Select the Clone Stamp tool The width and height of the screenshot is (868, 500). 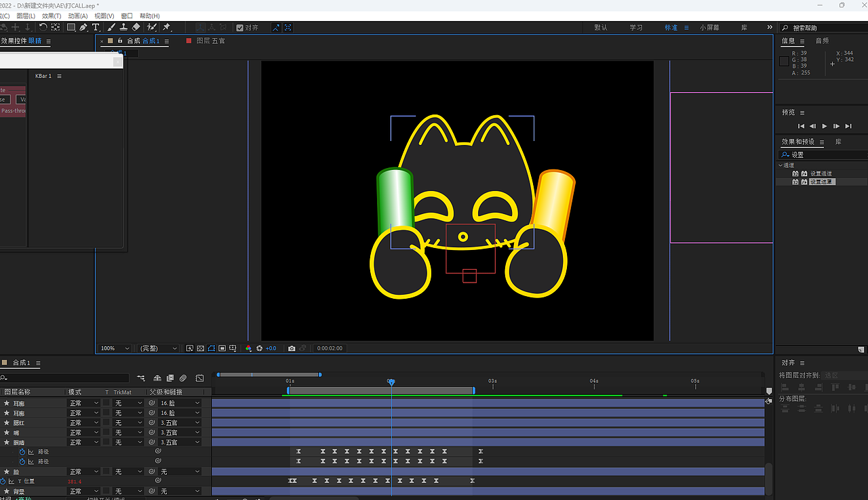point(123,28)
